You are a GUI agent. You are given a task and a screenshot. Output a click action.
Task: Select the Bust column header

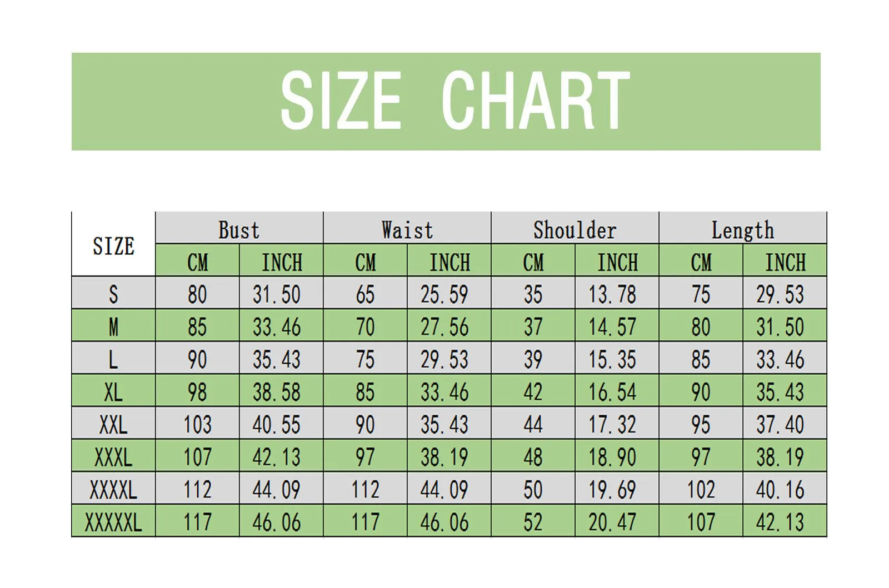coord(239,229)
